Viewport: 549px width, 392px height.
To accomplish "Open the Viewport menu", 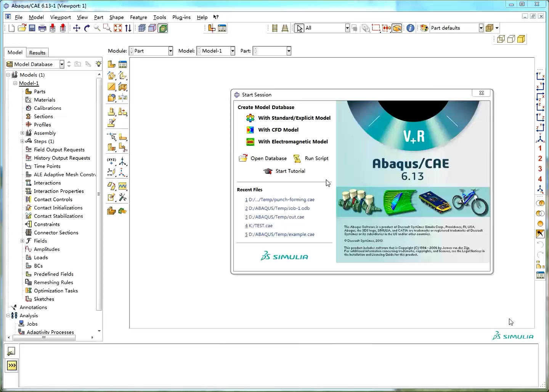I will pyautogui.click(x=61, y=17).
